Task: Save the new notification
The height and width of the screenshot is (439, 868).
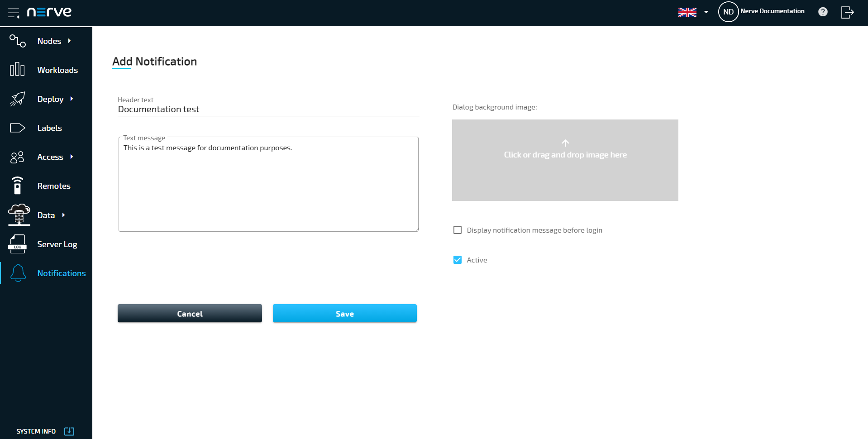Action: click(344, 314)
